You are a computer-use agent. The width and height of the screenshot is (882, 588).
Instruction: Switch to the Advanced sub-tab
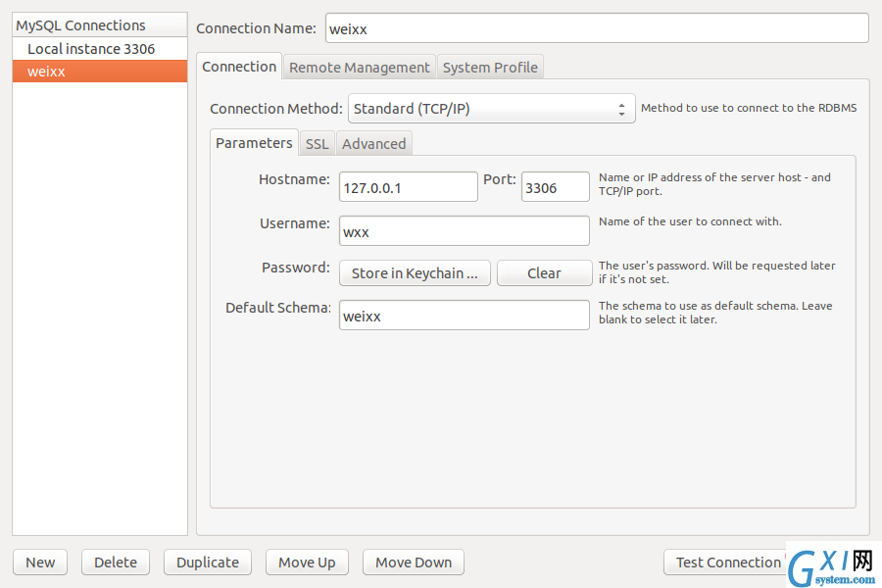tap(374, 144)
